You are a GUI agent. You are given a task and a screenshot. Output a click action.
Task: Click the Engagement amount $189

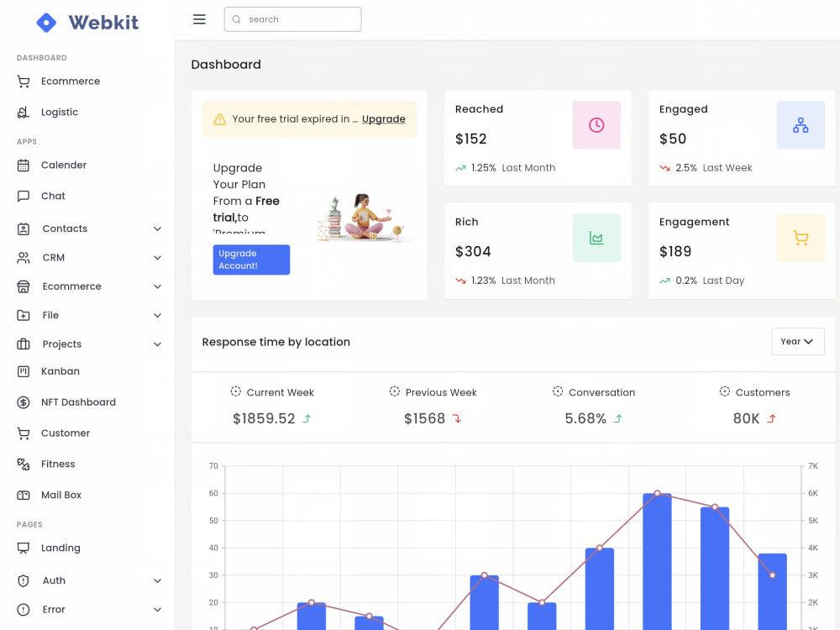tap(675, 252)
